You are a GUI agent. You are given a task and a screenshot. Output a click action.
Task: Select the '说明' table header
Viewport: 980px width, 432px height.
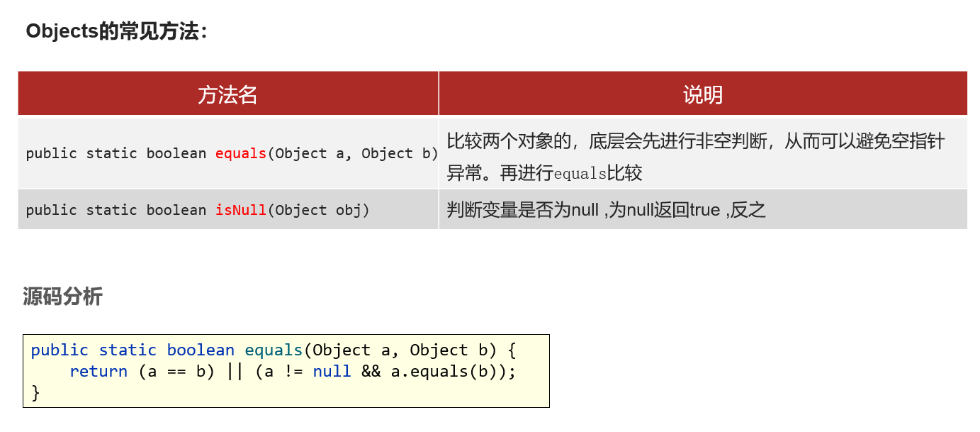(703, 94)
